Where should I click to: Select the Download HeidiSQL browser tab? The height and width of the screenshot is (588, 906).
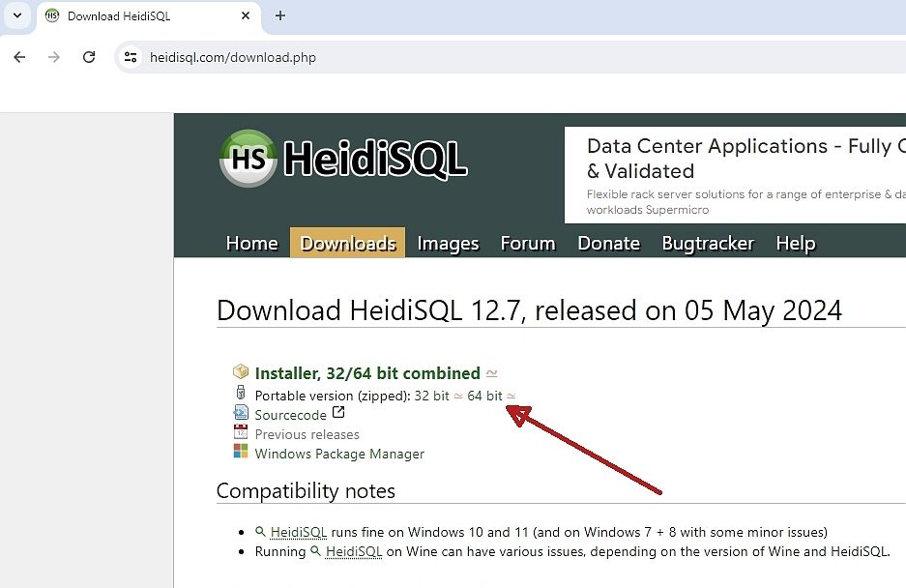pyautogui.click(x=149, y=16)
